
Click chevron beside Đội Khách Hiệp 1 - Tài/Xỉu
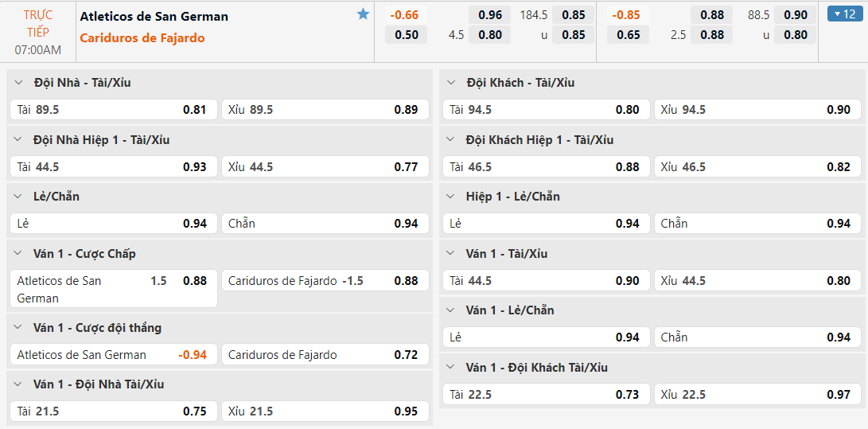click(452, 140)
